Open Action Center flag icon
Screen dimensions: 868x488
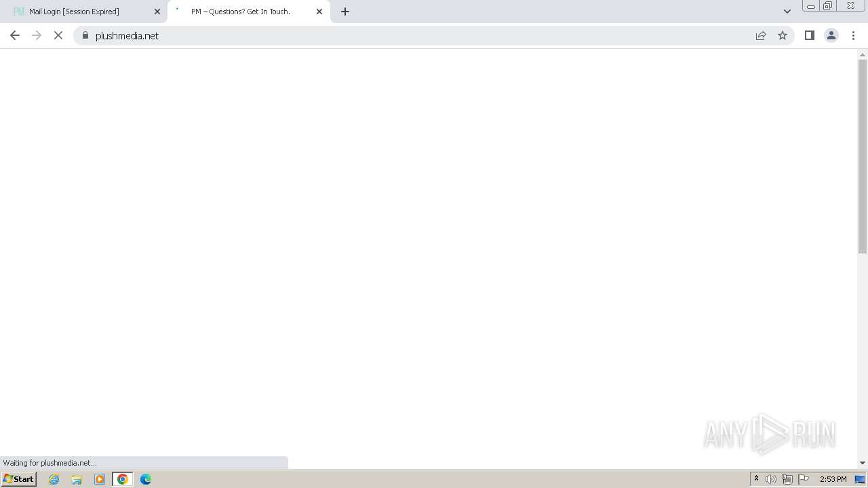(804, 479)
